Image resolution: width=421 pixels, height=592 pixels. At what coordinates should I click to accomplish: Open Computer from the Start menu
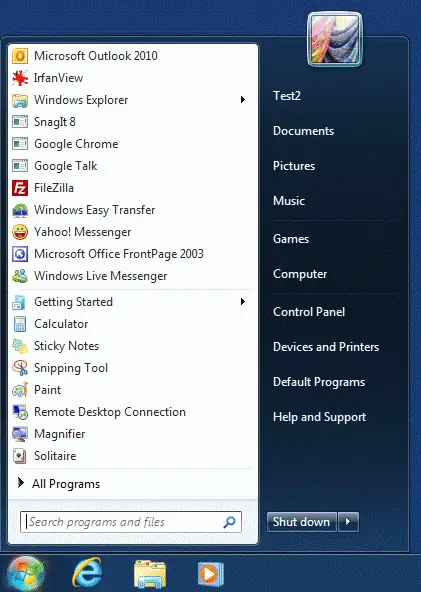click(300, 274)
